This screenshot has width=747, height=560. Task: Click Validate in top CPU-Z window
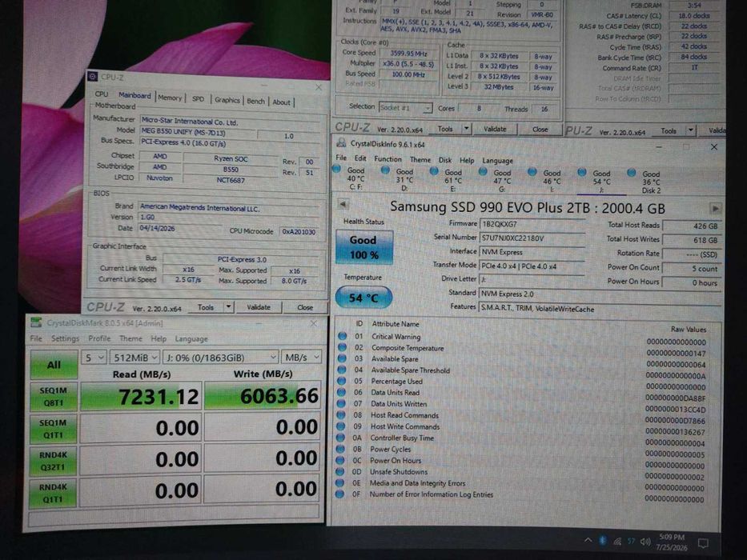click(x=495, y=129)
